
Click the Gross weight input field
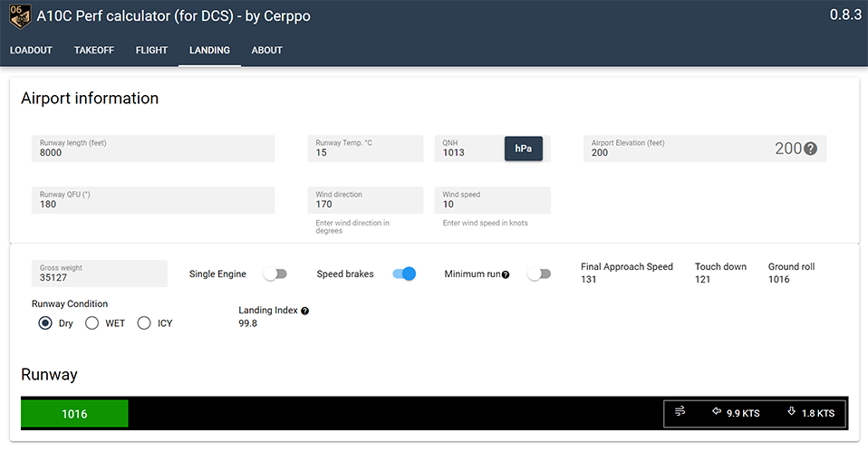[100, 274]
